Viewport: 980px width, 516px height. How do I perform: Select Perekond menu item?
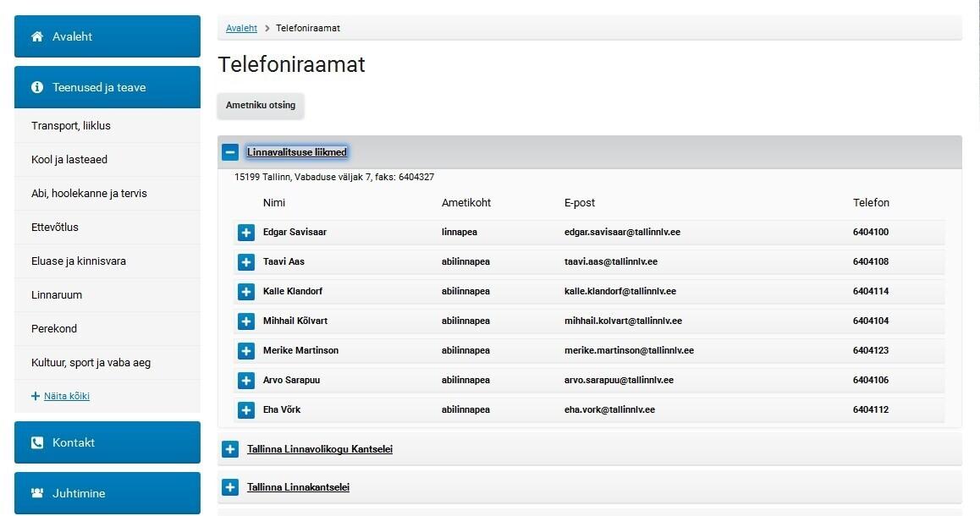107,328
